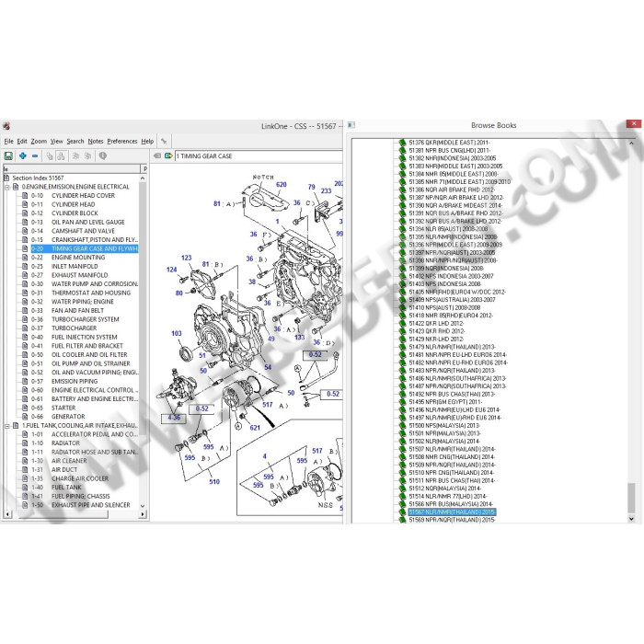Select 0-12 CYLINDER BLOCK in tree
644x644 pixels.
click(64, 213)
